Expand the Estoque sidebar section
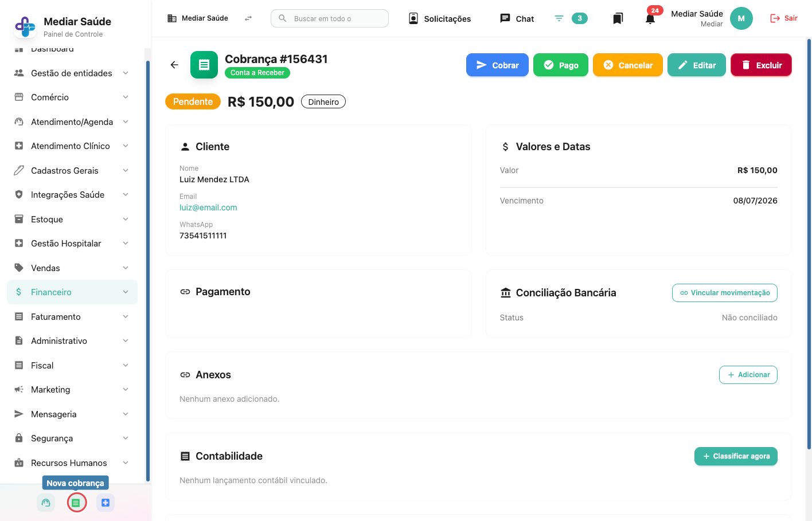The width and height of the screenshot is (812, 521). 72,219
